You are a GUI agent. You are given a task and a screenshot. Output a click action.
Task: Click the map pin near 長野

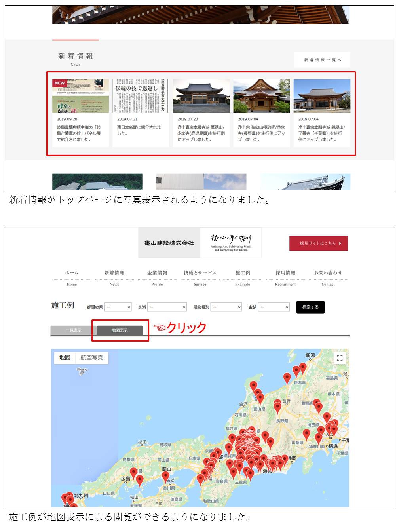tap(277, 406)
